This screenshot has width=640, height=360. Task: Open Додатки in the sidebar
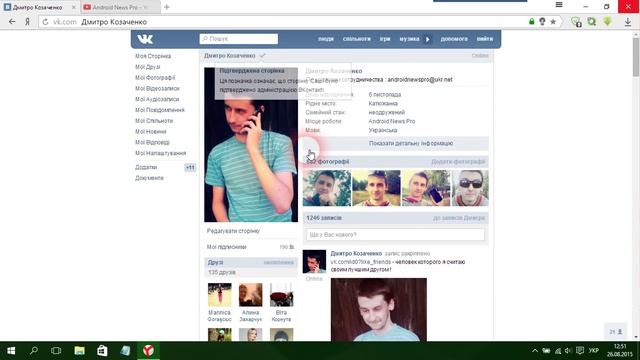point(146,167)
